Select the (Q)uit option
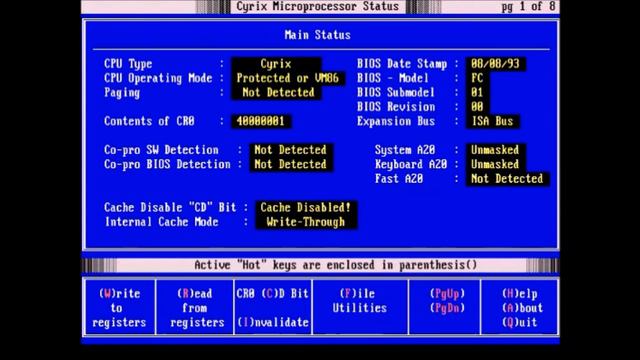Image resolution: width=640 pixels, height=360 pixels. [x=520, y=322]
